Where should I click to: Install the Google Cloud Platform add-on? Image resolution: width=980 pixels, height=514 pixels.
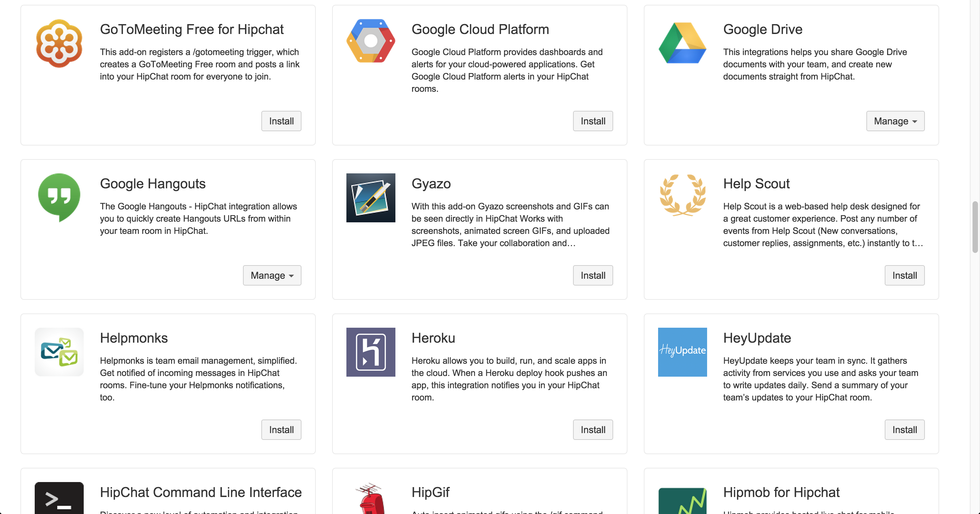593,121
